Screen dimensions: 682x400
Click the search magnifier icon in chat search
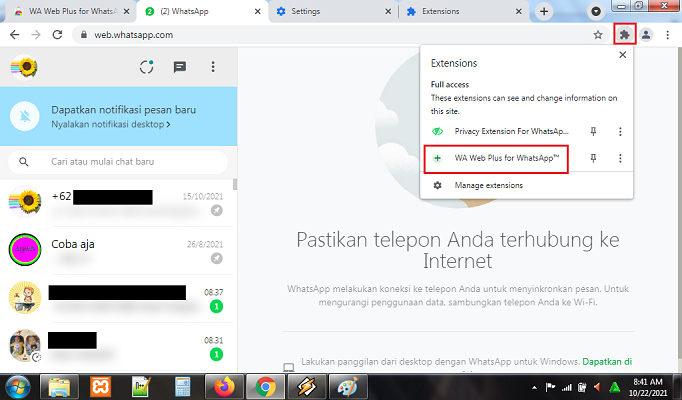(24, 162)
